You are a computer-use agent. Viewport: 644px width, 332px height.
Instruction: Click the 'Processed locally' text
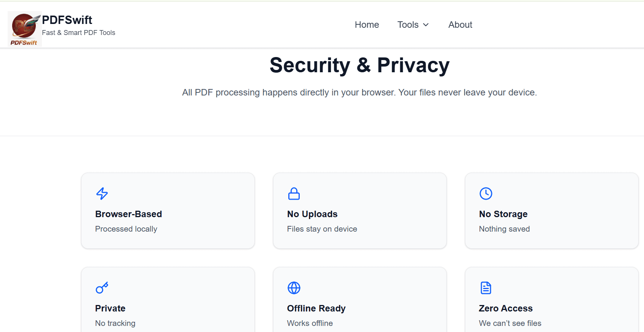126,229
